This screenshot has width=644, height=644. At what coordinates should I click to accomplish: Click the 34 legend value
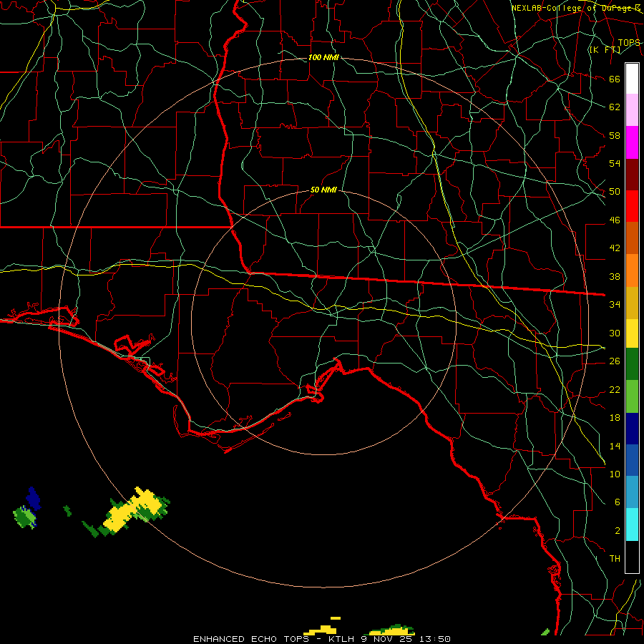(x=615, y=305)
